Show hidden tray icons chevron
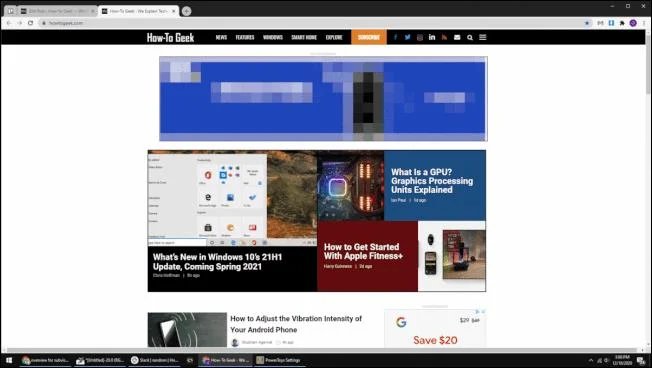 [591, 361]
